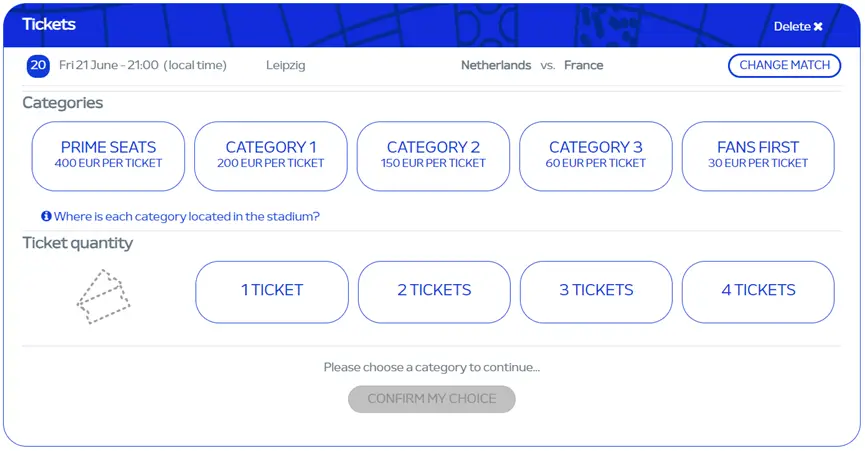Select the Prime Seats category
The height and width of the screenshot is (451, 865).
pos(108,156)
